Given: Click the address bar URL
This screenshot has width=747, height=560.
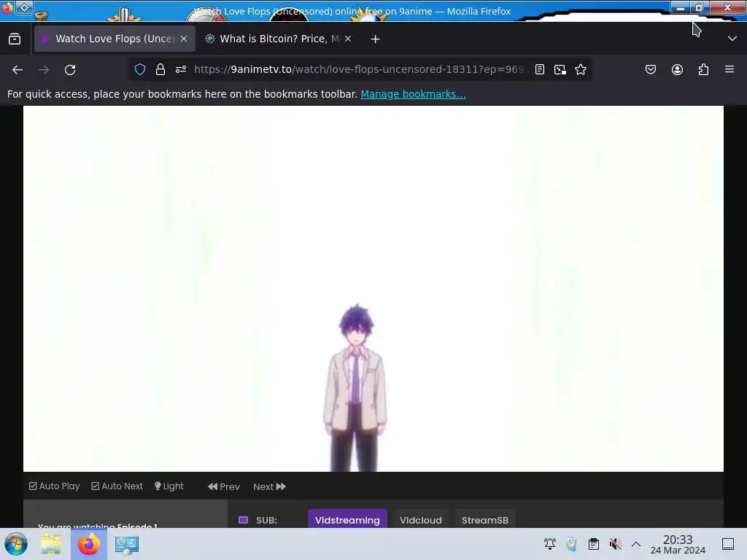Looking at the screenshot, I should [x=358, y=69].
